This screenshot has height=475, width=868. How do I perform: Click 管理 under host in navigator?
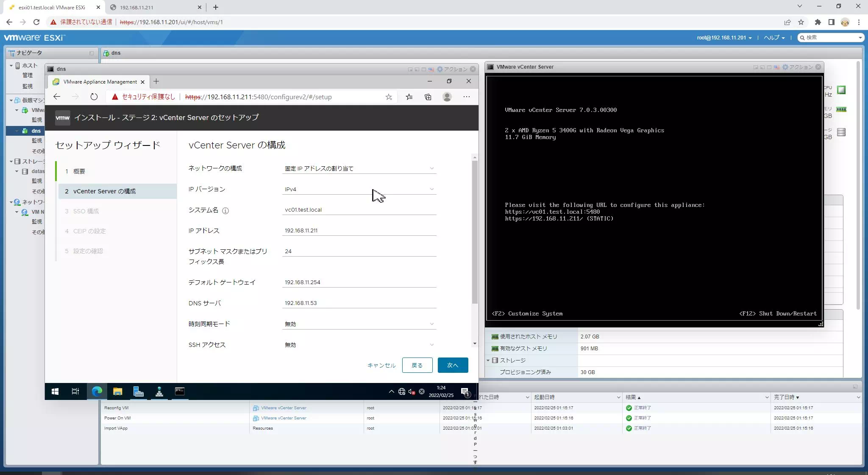(28, 75)
